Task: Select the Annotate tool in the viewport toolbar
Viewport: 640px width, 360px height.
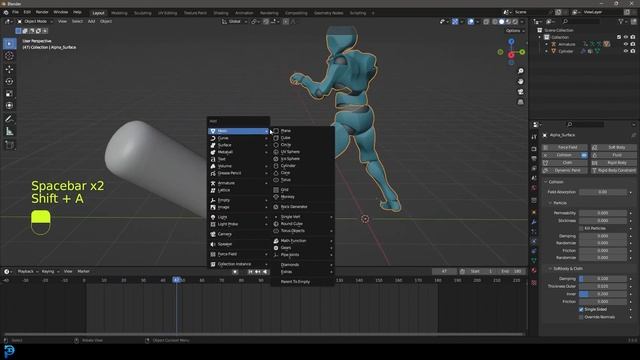Action: point(9,119)
